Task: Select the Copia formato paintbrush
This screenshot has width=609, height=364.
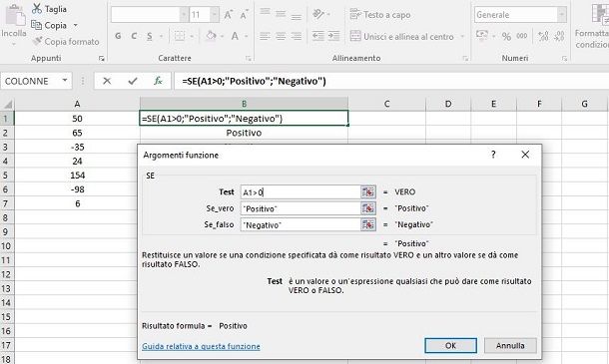Action: point(37,41)
